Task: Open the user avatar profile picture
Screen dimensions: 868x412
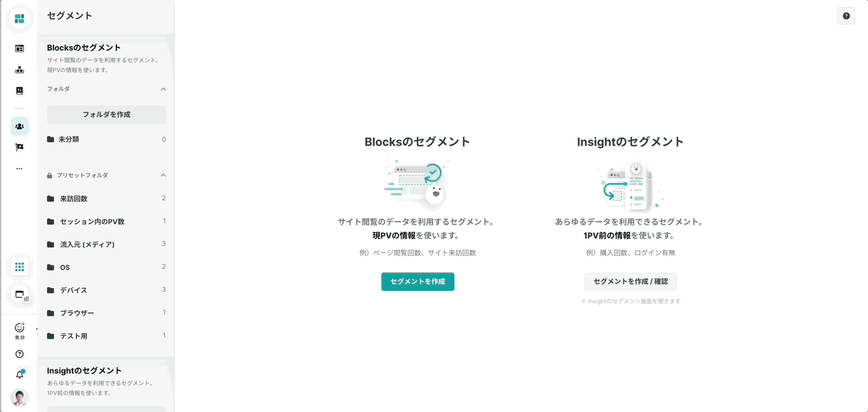Action: tap(20, 398)
